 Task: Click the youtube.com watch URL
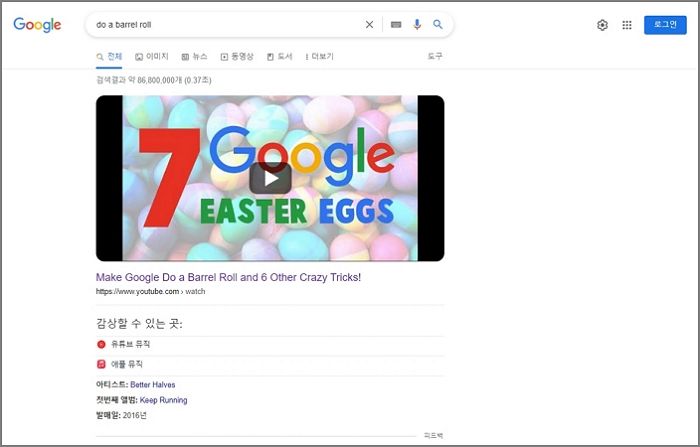coord(150,292)
